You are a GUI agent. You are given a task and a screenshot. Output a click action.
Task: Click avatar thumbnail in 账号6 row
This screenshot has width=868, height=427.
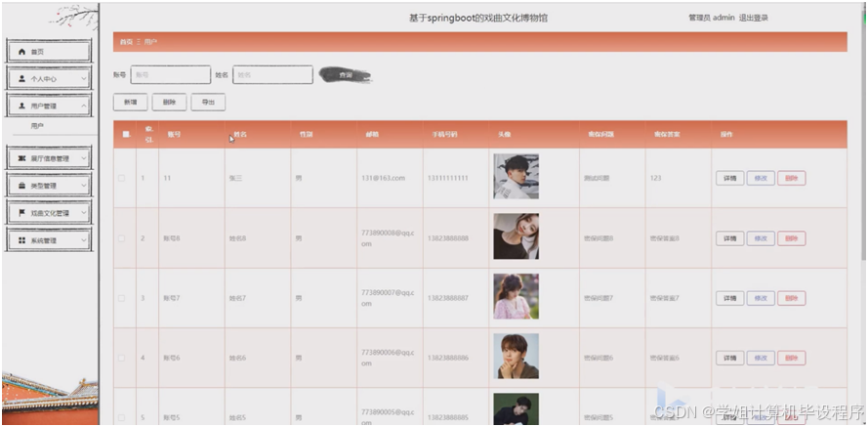pos(516,356)
